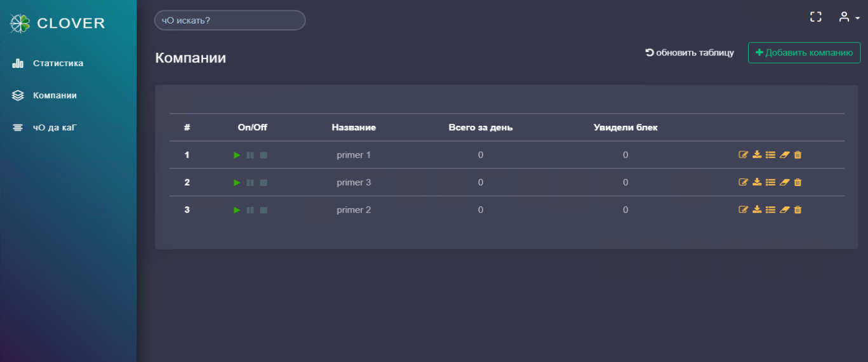Click the eraser icon for primer 1

tap(784, 155)
